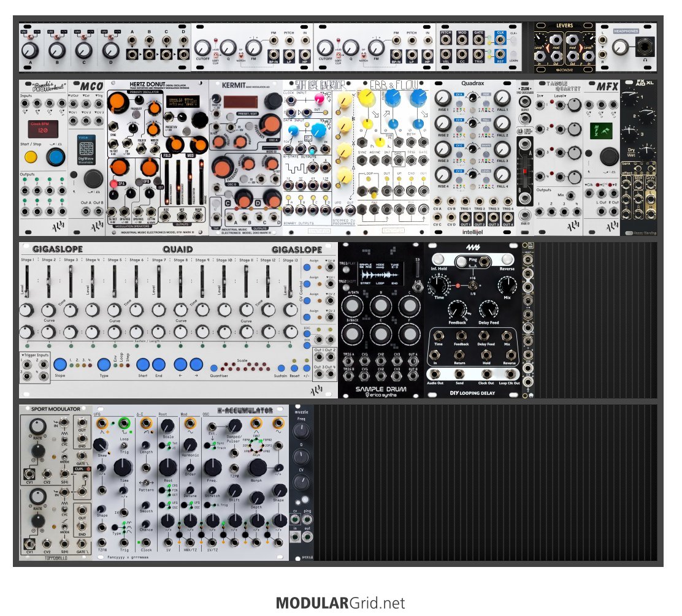Flip Looping Delay +16 / 1/8 switch
The height and width of the screenshot is (616, 682).
point(473,286)
